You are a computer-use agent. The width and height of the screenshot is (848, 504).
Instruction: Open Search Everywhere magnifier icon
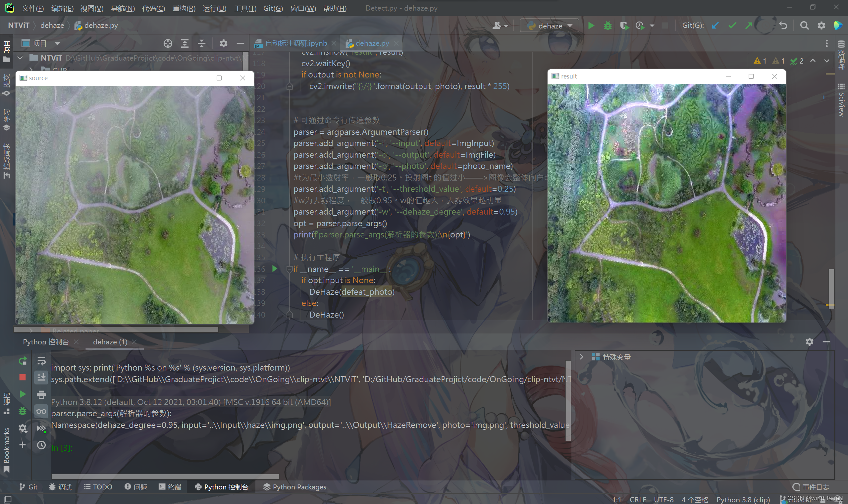pyautogui.click(x=804, y=26)
